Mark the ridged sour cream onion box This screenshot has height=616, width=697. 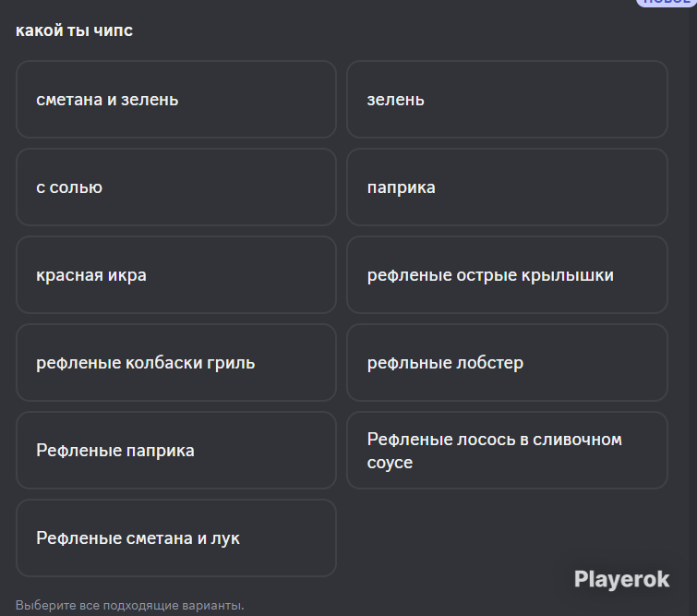(176, 537)
